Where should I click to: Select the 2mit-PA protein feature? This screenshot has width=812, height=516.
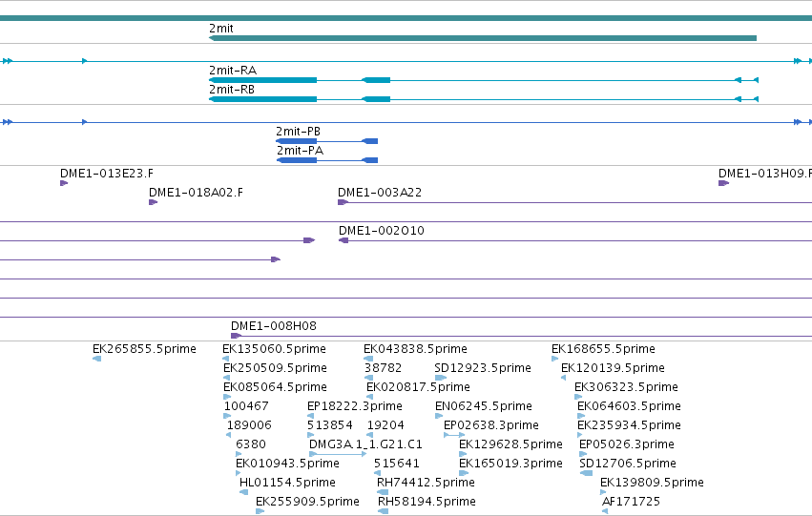327,160
